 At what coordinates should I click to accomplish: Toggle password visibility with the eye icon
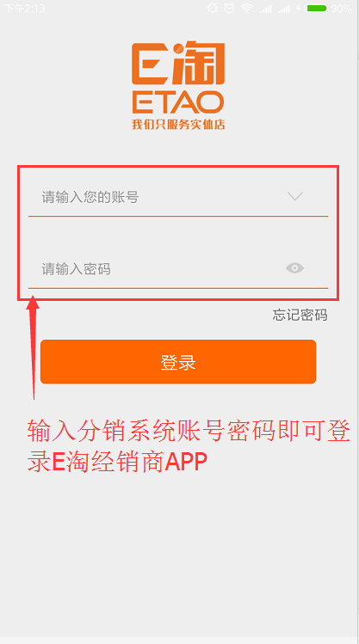(x=294, y=268)
